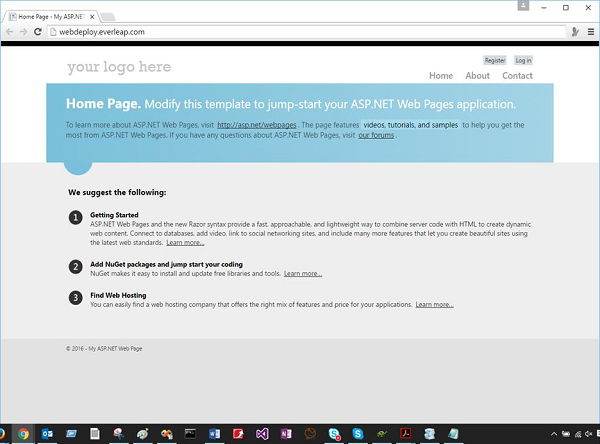Click Learn more under Add NuGet packages
This screenshot has height=444, width=600.
tap(303, 274)
